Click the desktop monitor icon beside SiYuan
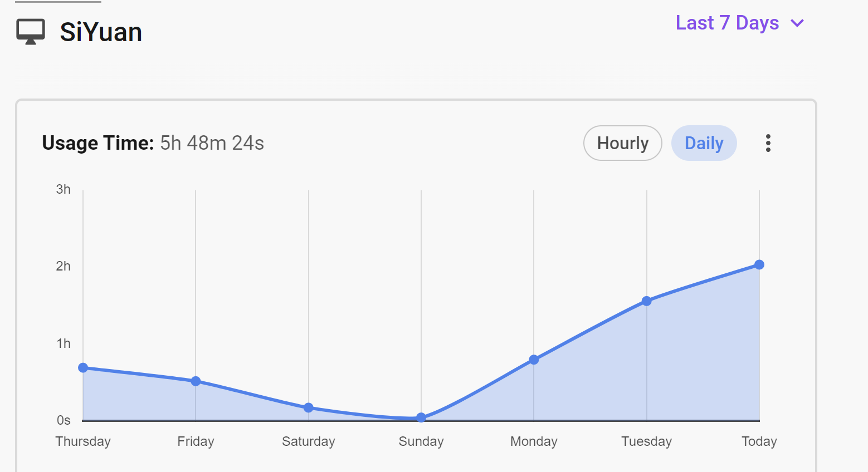Viewport: 868px width, 472px height. [x=30, y=32]
